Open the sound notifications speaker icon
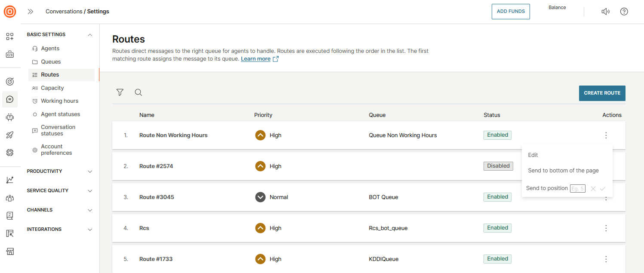Image resolution: width=644 pixels, height=273 pixels. pyautogui.click(x=605, y=12)
